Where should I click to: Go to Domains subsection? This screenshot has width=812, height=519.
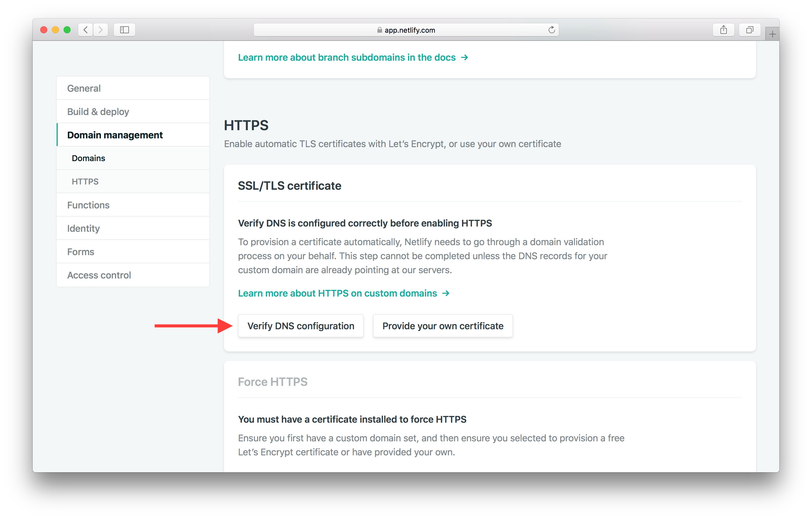pyautogui.click(x=88, y=158)
